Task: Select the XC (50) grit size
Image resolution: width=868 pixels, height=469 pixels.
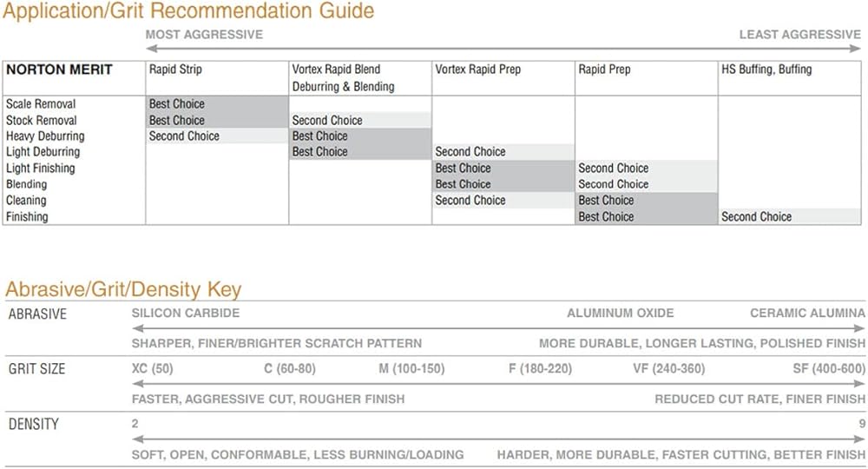Action: (153, 369)
